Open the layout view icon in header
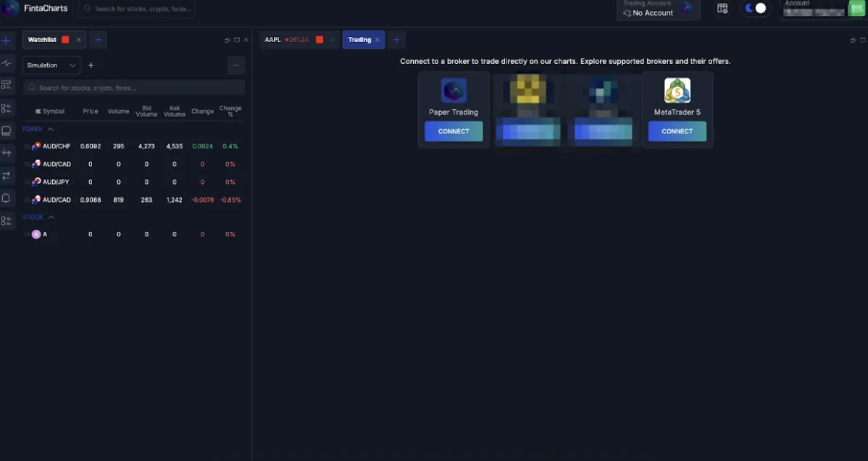 pyautogui.click(x=722, y=9)
